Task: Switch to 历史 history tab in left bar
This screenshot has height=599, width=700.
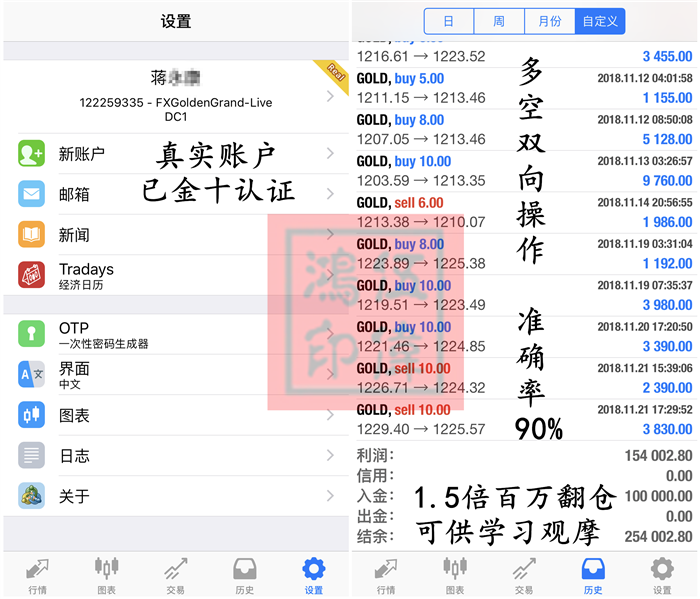Action: (245, 576)
